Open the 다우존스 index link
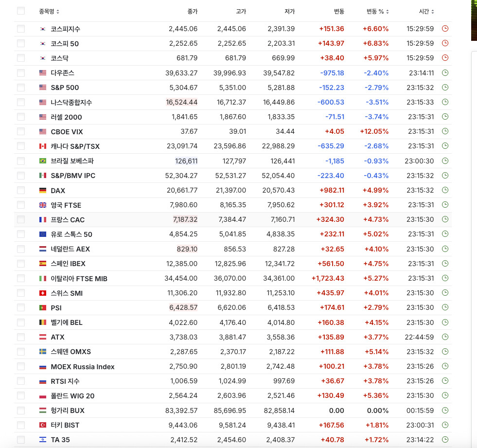477x448 pixels. point(62,73)
